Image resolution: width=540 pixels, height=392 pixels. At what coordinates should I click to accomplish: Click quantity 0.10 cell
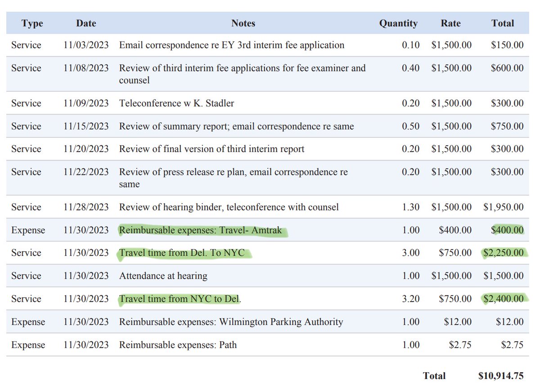pos(411,45)
